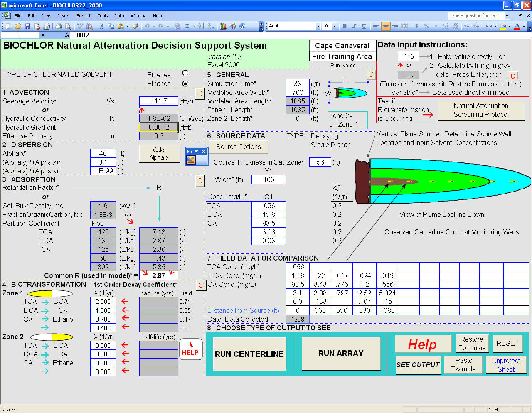
Task: Align cell text to the left
Action: [376, 26]
